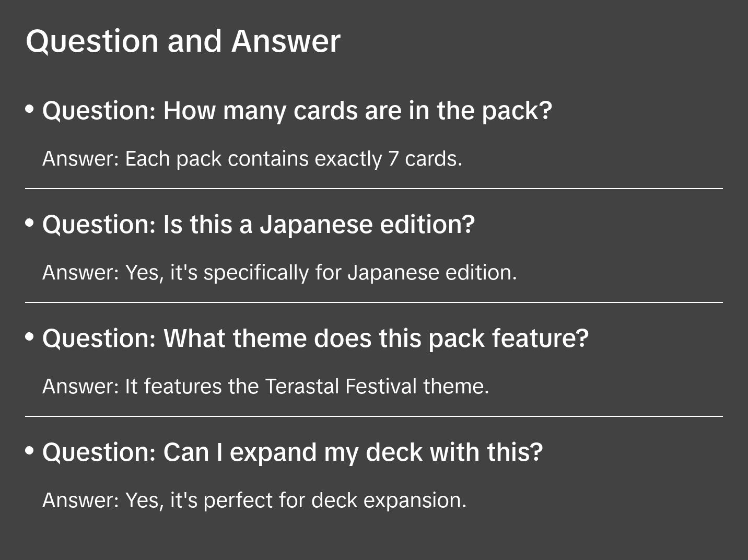This screenshot has height=560, width=748.
Task: Click the Terastal Festival theme answer
Action: point(265,387)
